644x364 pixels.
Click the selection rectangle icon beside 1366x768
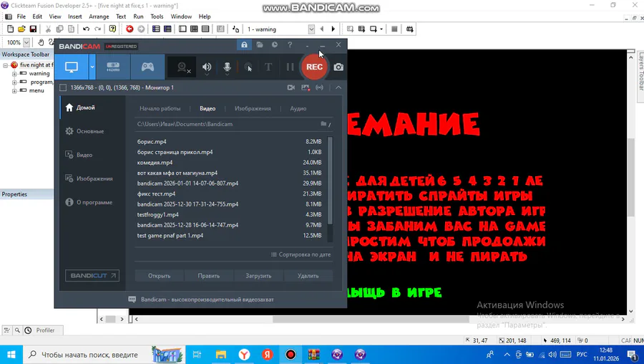click(63, 87)
